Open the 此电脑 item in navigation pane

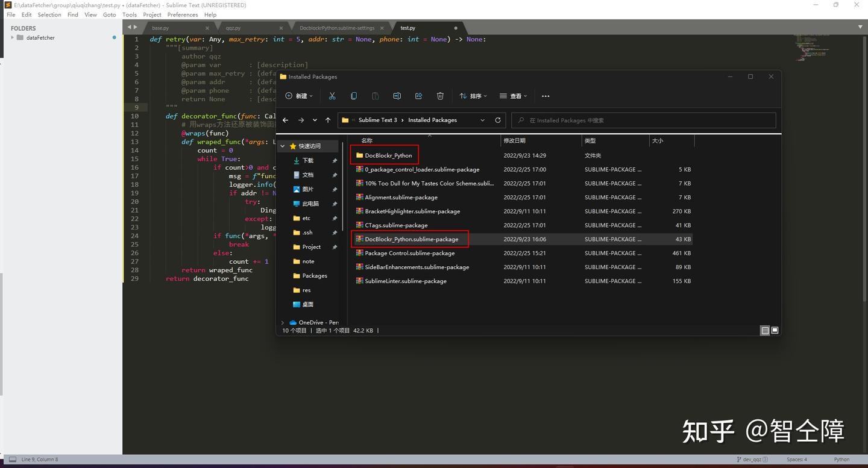[310, 204]
